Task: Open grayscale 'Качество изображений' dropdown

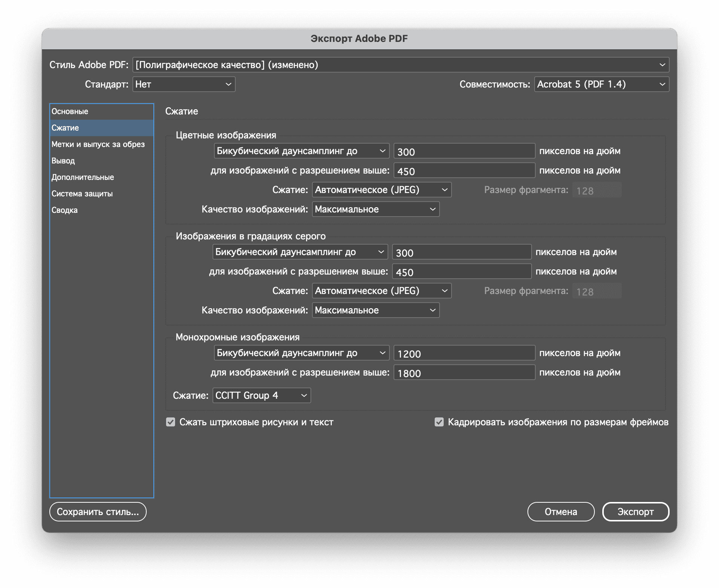Action: tap(376, 310)
